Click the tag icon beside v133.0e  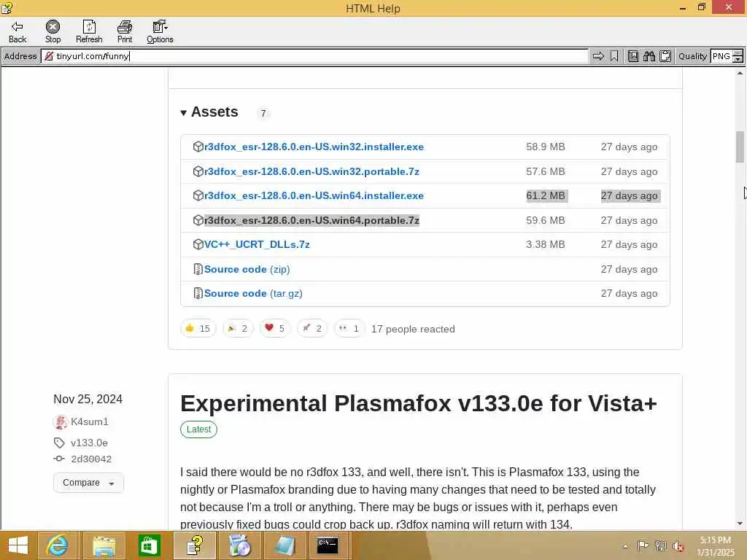(59, 443)
